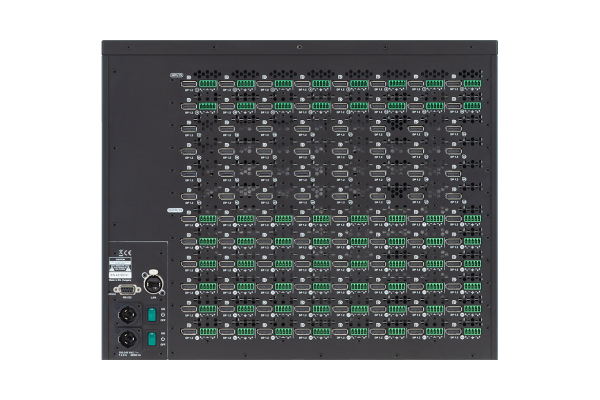This screenshot has height=400, width=600.
Task: Click the INPUTS label tag
Action: coord(177,75)
